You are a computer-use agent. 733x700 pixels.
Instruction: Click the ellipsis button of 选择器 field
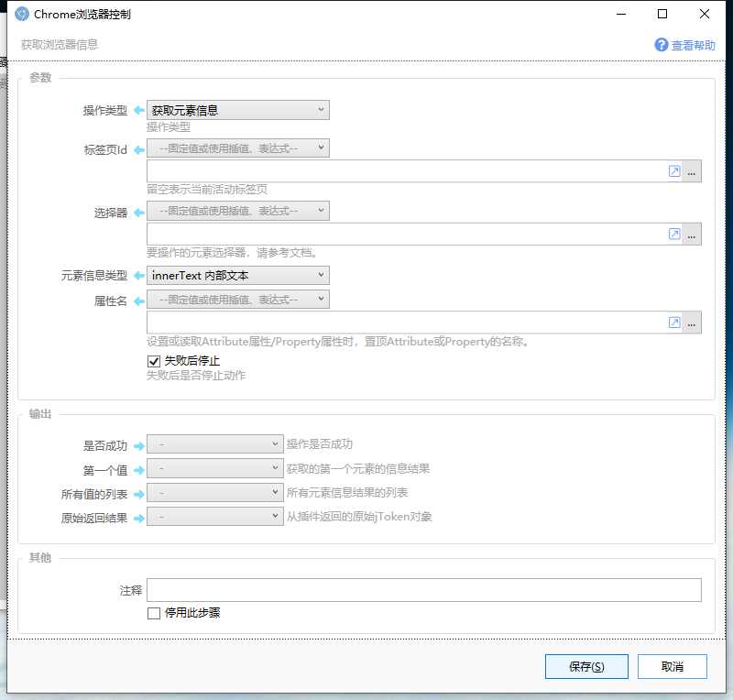tap(692, 234)
